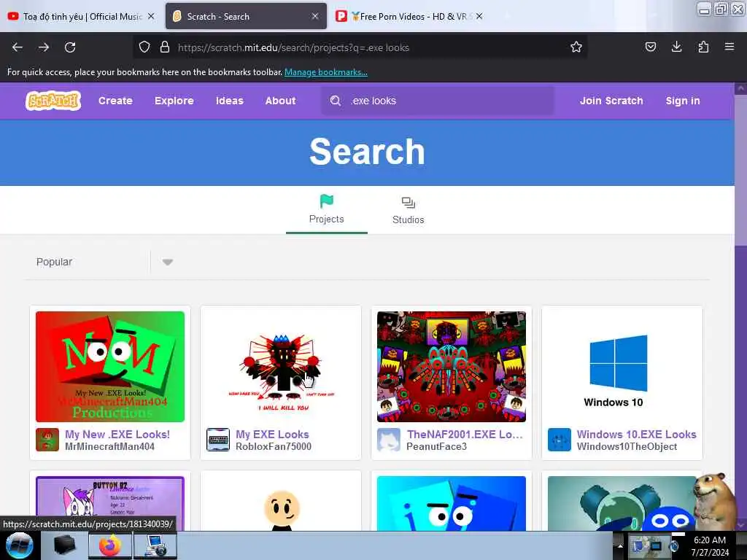Open Windows 10.EXE Looks project title
747x560 pixels.
[x=636, y=435]
